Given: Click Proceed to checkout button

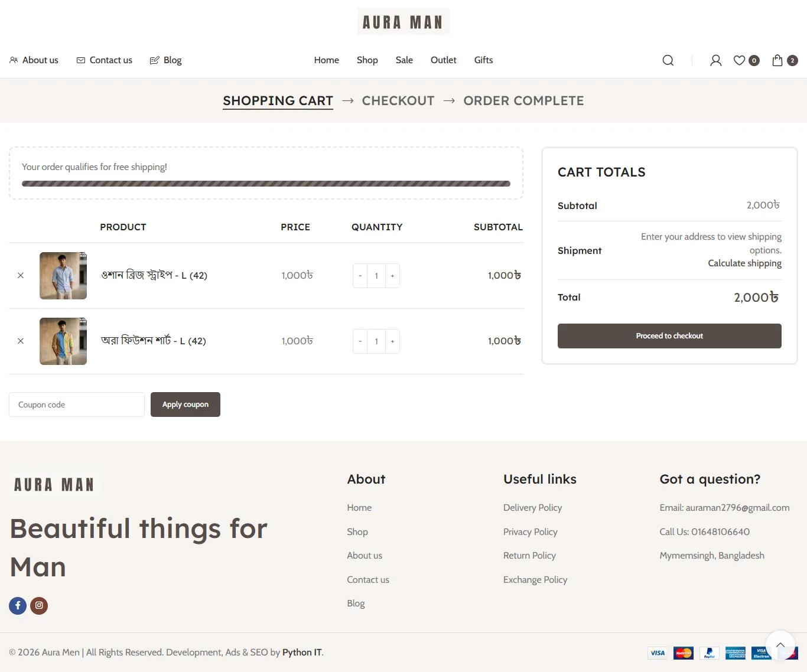Looking at the screenshot, I should click(x=669, y=336).
